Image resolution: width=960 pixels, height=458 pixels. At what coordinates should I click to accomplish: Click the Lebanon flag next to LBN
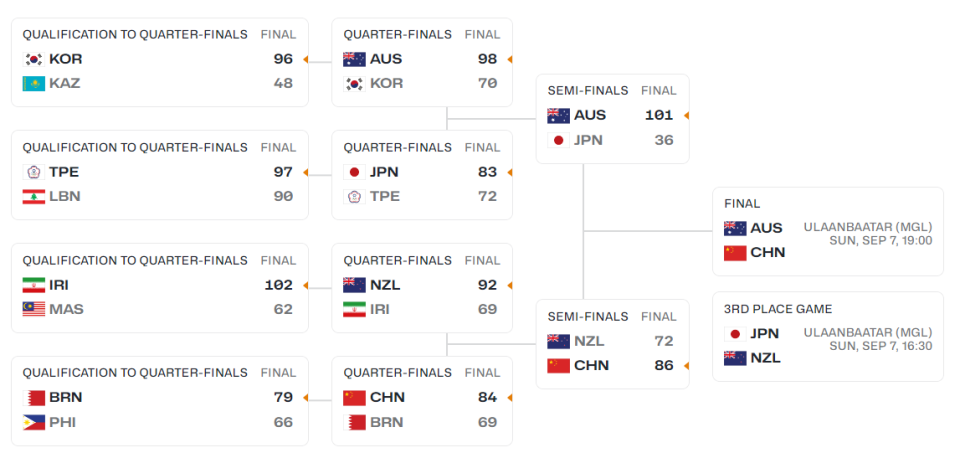click(34, 197)
